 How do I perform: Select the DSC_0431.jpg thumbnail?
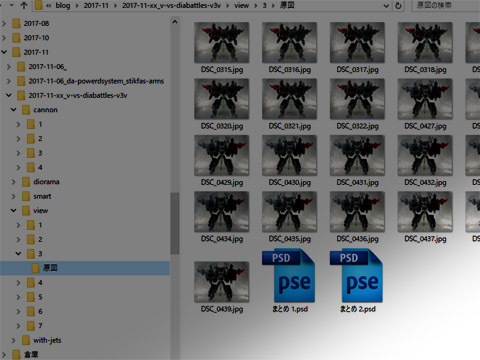[x=357, y=155]
